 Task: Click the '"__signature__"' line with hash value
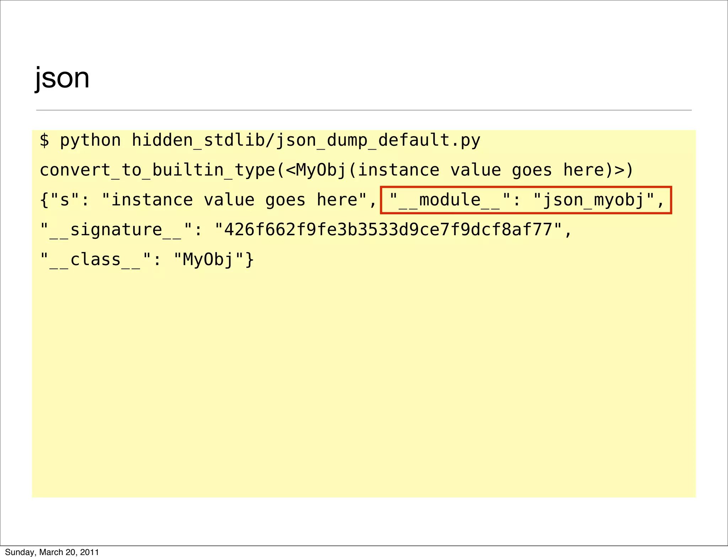(x=306, y=230)
